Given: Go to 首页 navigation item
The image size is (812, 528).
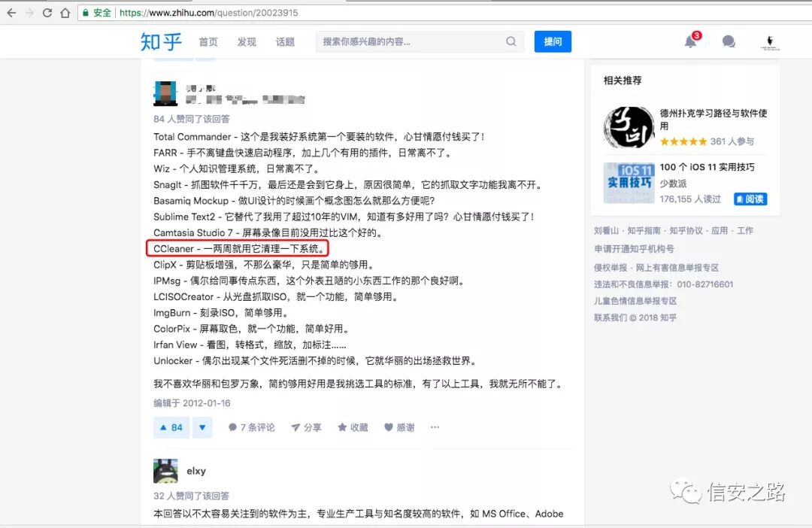Looking at the screenshot, I should 208,42.
